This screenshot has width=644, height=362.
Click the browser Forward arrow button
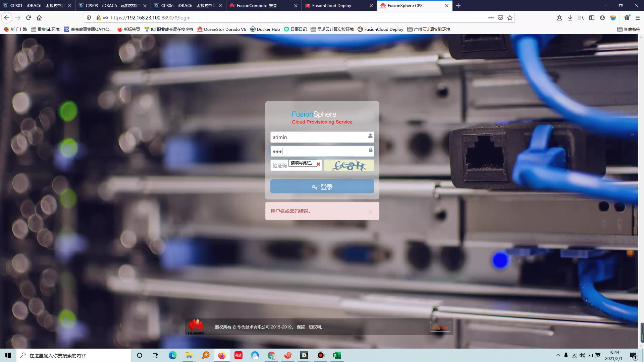click(18, 18)
